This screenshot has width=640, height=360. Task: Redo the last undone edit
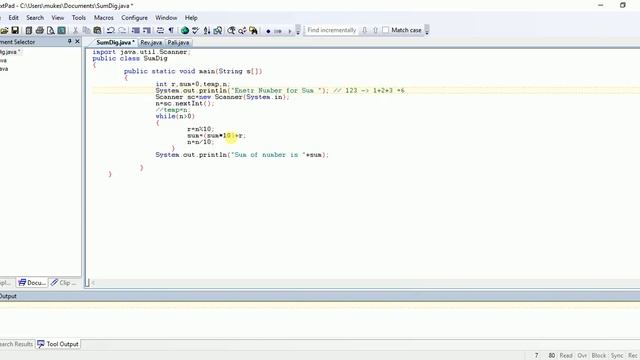[122, 30]
